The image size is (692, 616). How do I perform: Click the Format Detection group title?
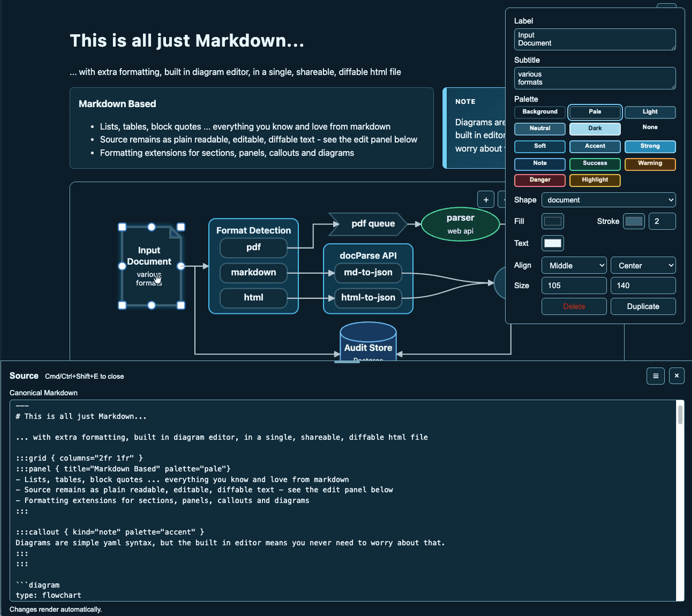[253, 230]
